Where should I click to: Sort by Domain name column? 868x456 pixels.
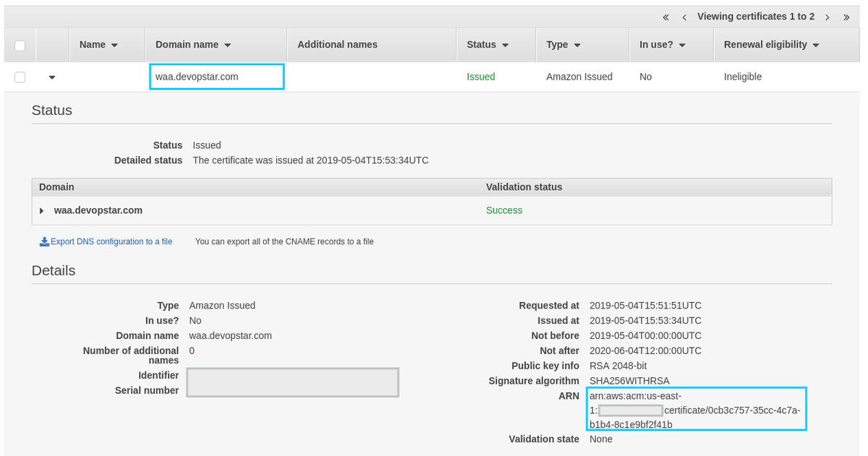(193, 45)
